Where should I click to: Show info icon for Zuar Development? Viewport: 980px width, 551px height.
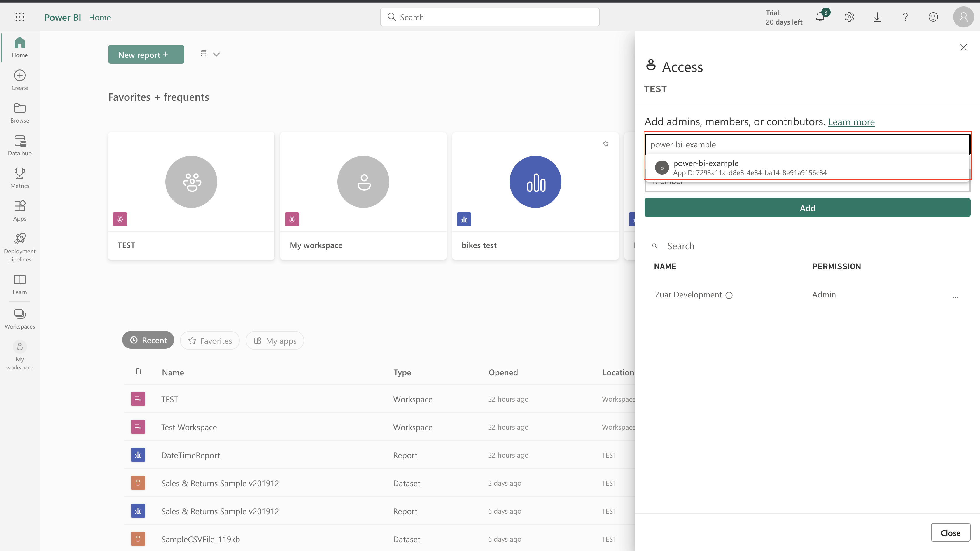point(729,295)
